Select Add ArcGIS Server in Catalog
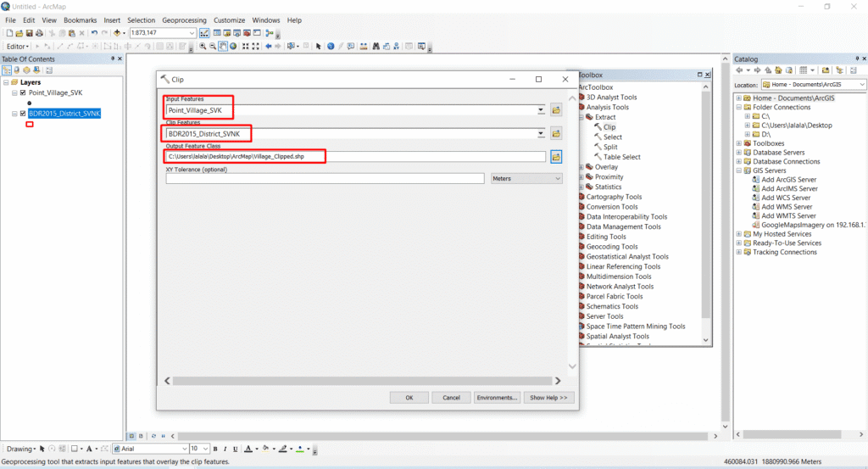Viewport: 868px width, 469px height. (789, 180)
